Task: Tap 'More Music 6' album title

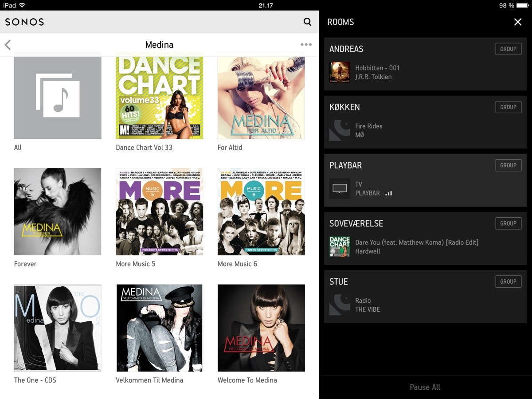Action: [237, 264]
